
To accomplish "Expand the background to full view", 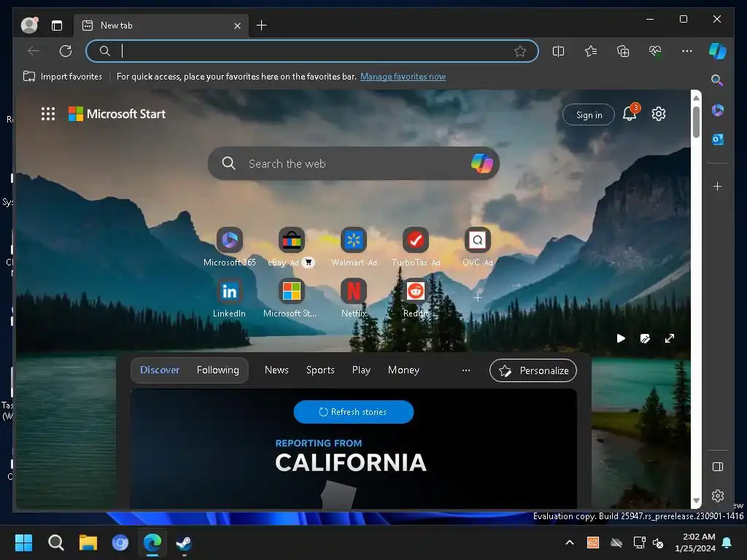I will [x=670, y=338].
